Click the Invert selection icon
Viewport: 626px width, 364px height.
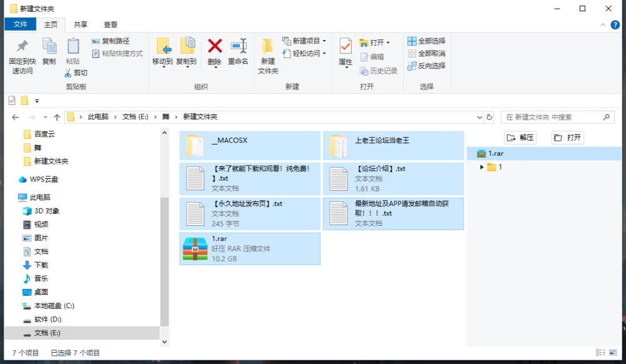(x=412, y=66)
